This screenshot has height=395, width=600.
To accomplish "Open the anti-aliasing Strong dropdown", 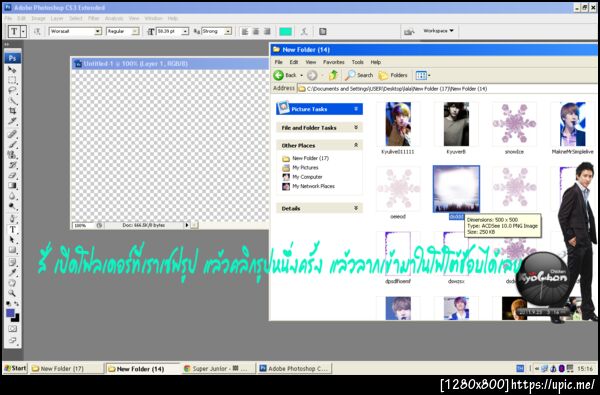I will (228, 31).
